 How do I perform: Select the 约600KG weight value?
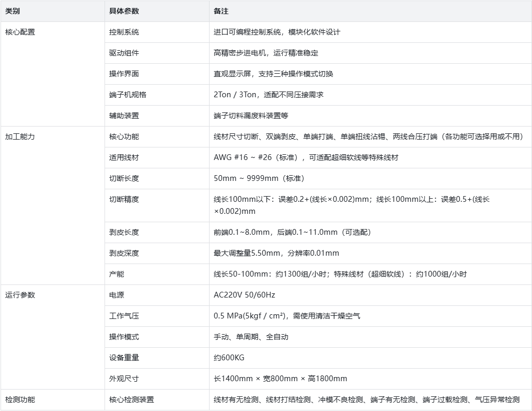coord(229,358)
